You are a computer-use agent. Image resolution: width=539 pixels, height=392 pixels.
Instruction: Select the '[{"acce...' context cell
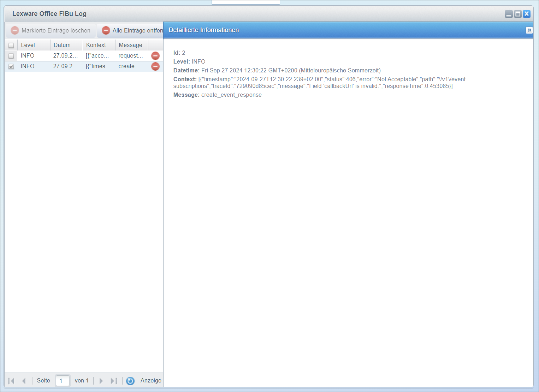tap(99, 56)
